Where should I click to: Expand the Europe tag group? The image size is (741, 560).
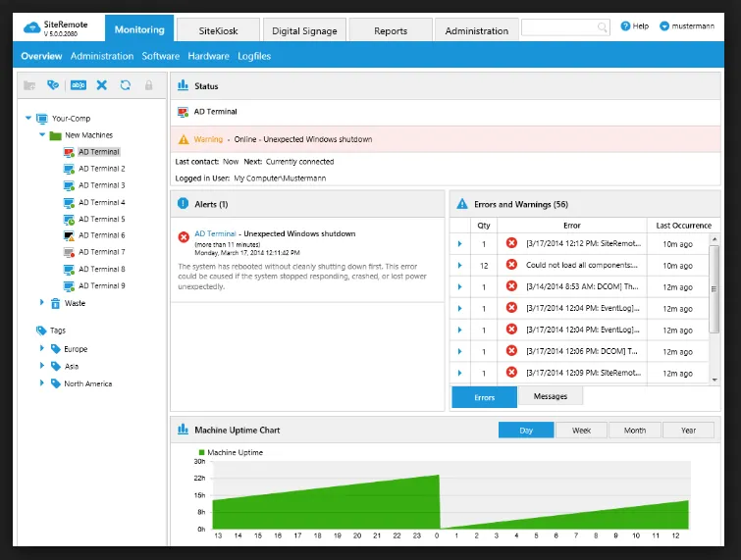tap(41, 348)
